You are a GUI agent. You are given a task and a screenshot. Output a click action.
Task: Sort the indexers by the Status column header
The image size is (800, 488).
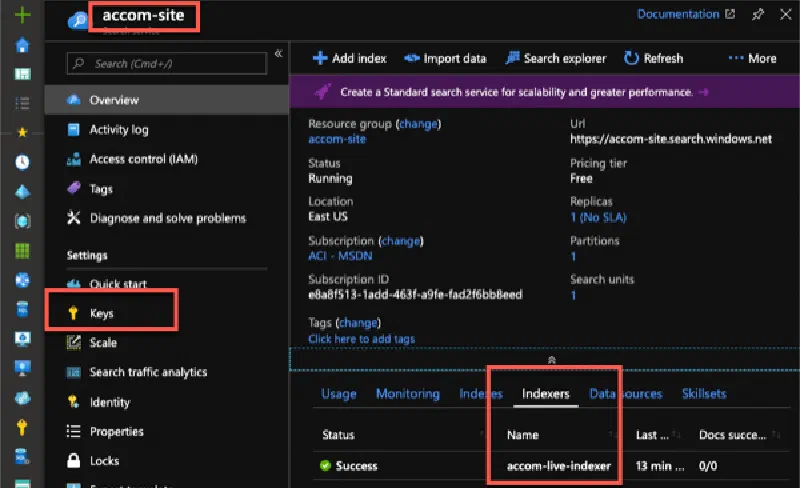tap(338, 435)
